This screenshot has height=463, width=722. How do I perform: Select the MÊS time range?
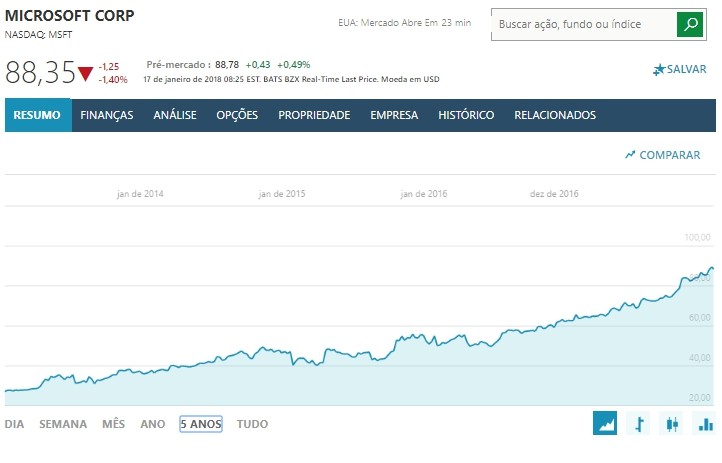point(113,424)
